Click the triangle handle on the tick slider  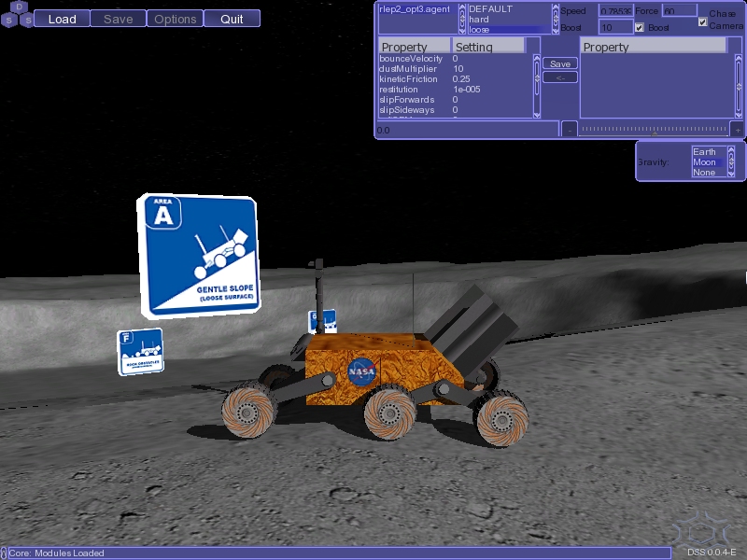point(655,134)
